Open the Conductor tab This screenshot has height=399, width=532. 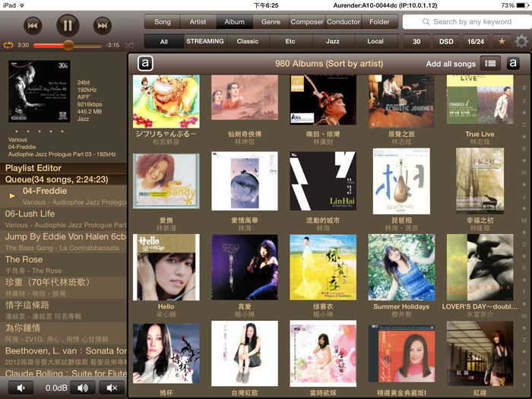pyautogui.click(x=344, y=22)
